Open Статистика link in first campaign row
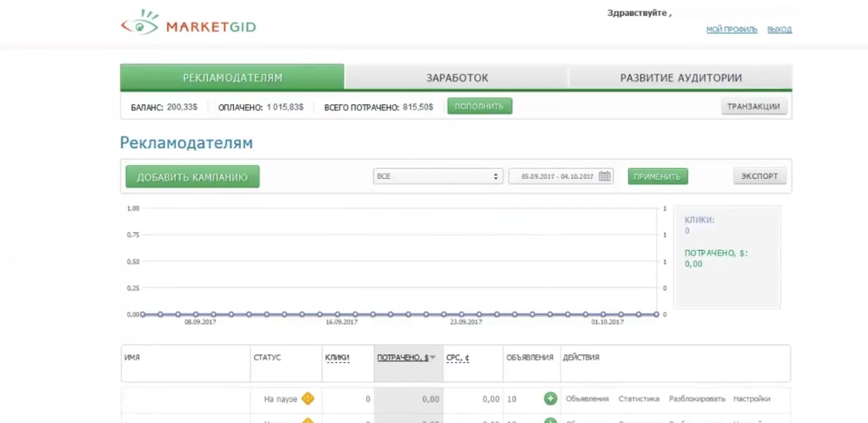 [x=639, y=398]
